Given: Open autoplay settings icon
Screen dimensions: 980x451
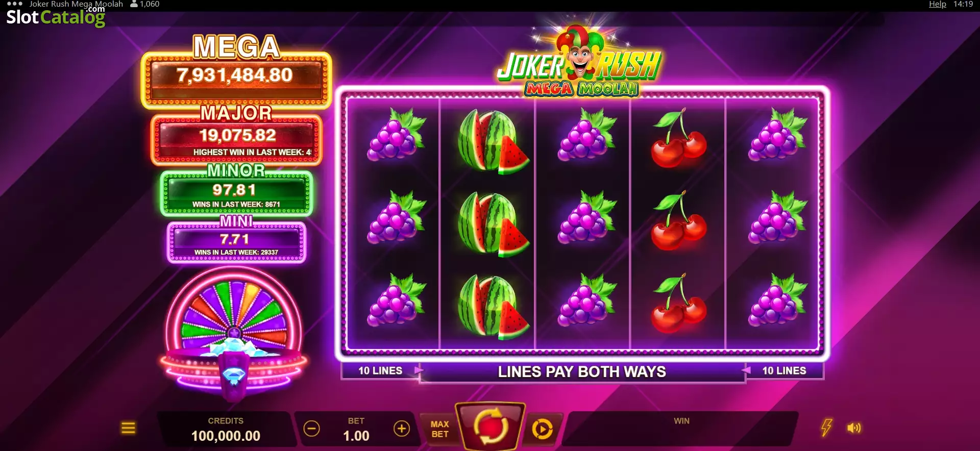Looking at the screenshot, I should pos(542,429).
